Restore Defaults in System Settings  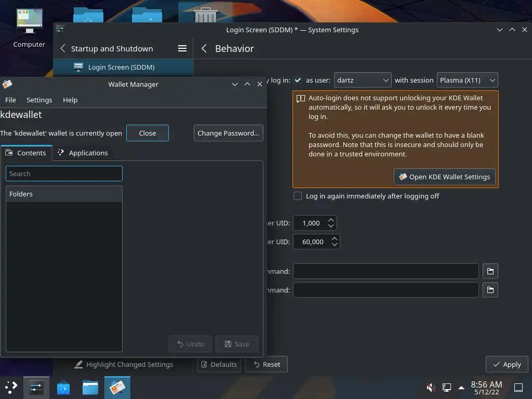[x=219, y=364]
